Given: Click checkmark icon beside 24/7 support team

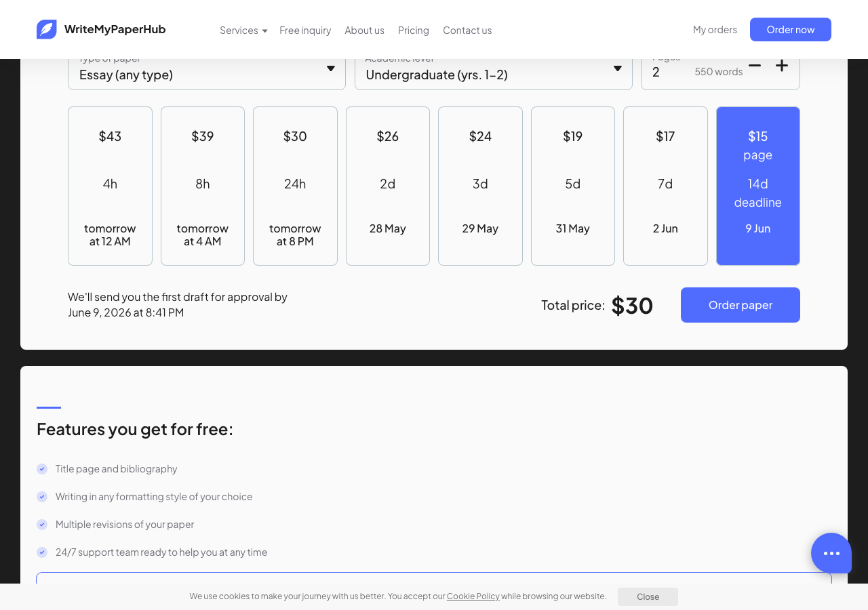Looking at the screenshot, I should coord(42,552).
